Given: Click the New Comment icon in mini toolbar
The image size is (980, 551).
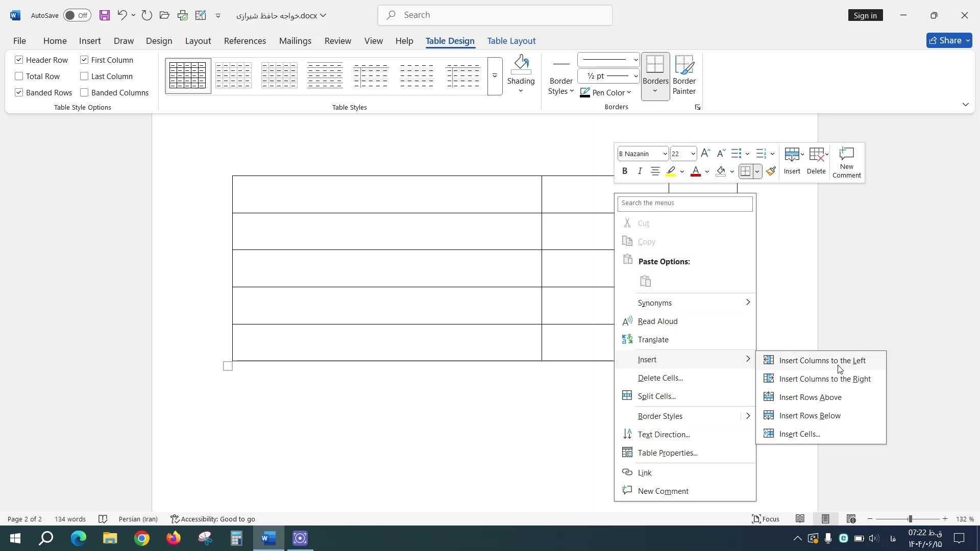Looking at the screenshot, I should coord(846,155).
